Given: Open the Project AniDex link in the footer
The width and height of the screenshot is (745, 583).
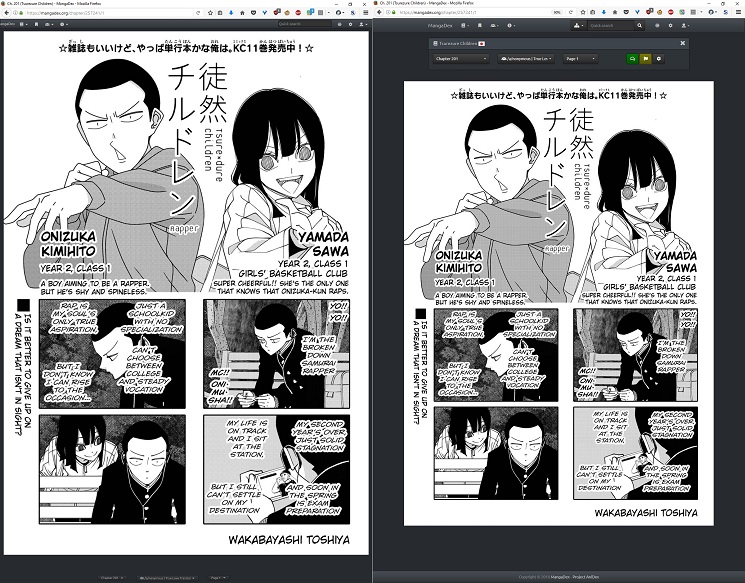Looking at the screenshot, I should (585, 577).
